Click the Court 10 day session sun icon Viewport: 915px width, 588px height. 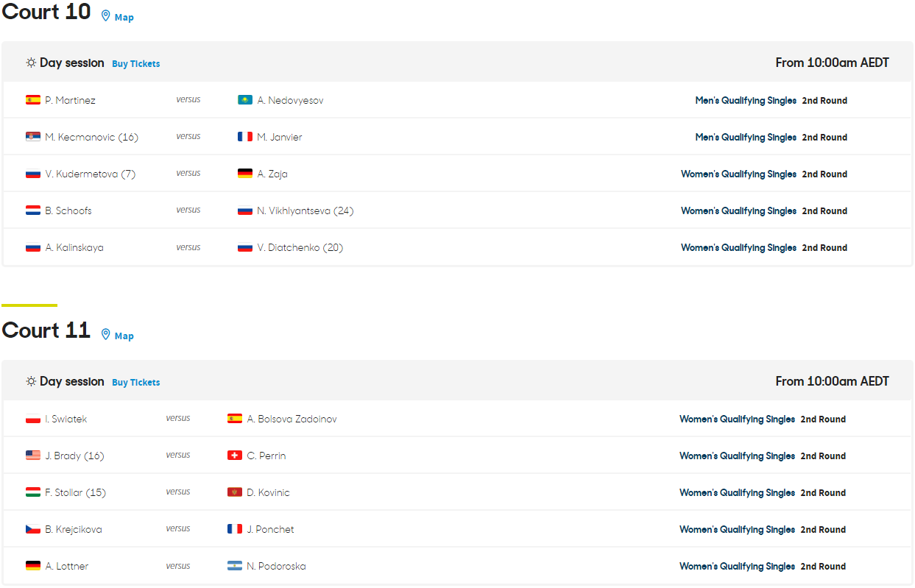pos(31,63)
